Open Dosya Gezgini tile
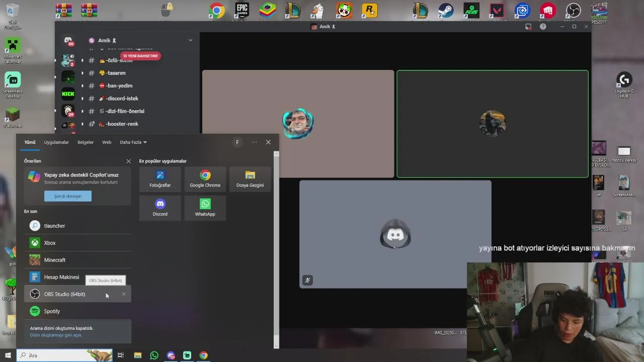 [x=250, y=178]
